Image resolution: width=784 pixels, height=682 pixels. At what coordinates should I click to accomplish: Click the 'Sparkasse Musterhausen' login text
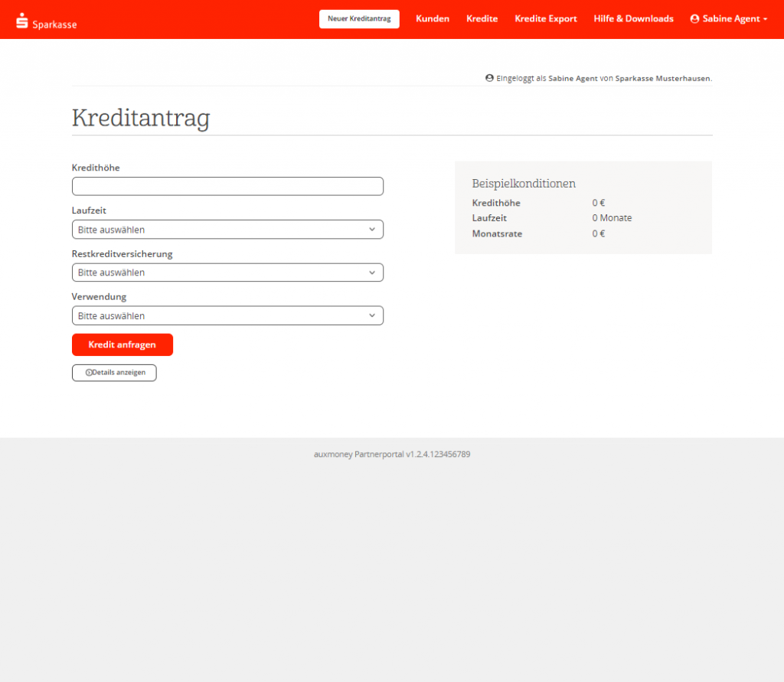tap(663, 78)
